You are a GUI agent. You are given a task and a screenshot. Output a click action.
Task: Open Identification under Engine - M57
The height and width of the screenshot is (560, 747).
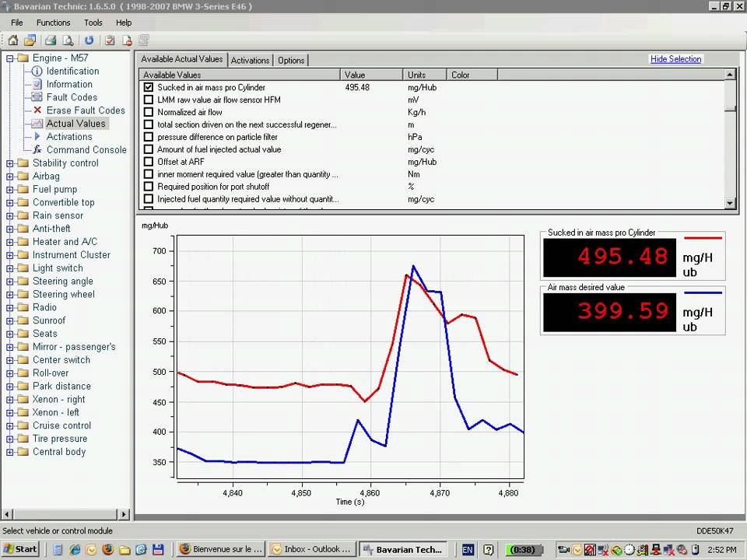(x=72, y=71)
